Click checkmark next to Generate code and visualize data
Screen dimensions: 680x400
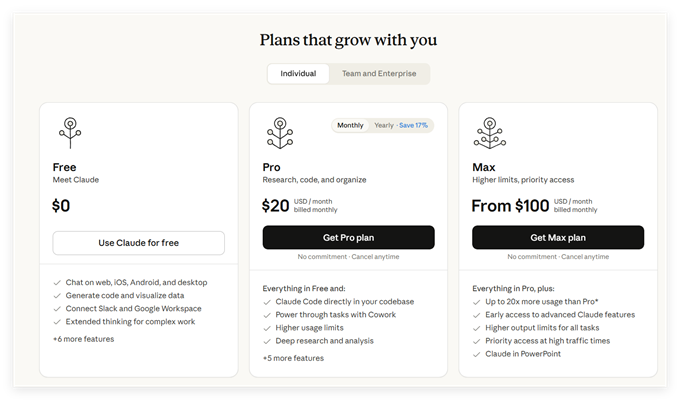coord(57,295)
